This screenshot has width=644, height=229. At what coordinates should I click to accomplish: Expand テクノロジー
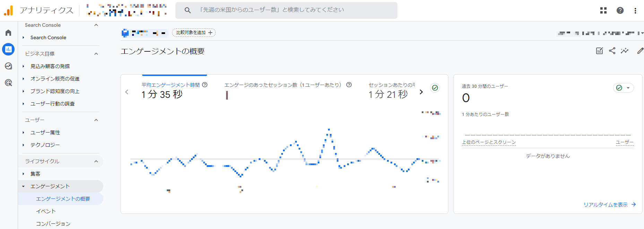pyautogui.click(x=23, y=145)
